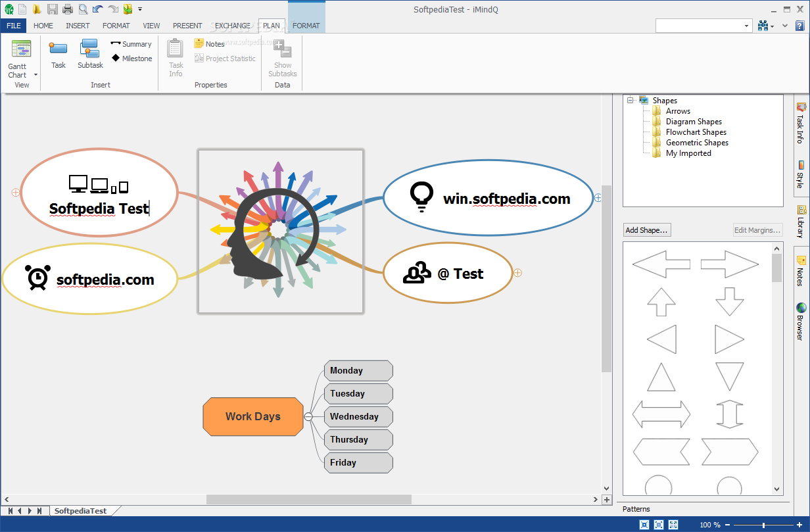Open Project Statistic

[x=226, y=59]
